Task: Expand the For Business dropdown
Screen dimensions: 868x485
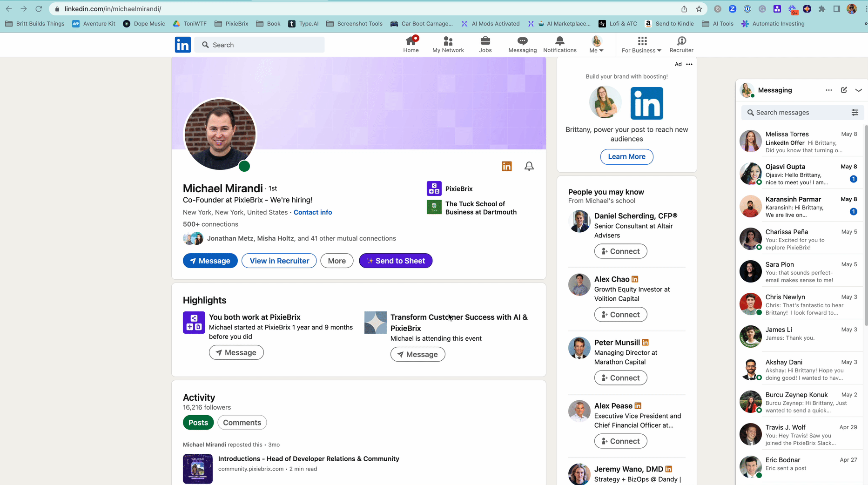Action: (x=641, y=44)
